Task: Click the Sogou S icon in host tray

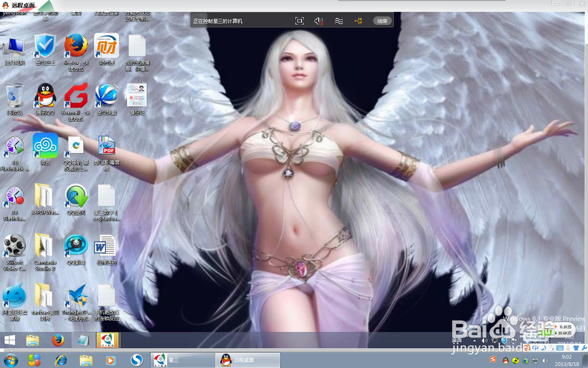Action: click(493, 359)
